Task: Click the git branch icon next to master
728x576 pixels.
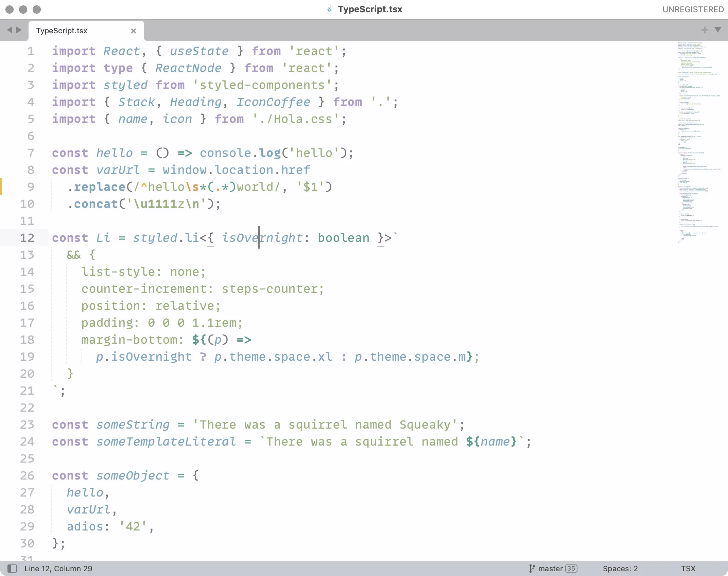Action: click(x=532, y=568)
